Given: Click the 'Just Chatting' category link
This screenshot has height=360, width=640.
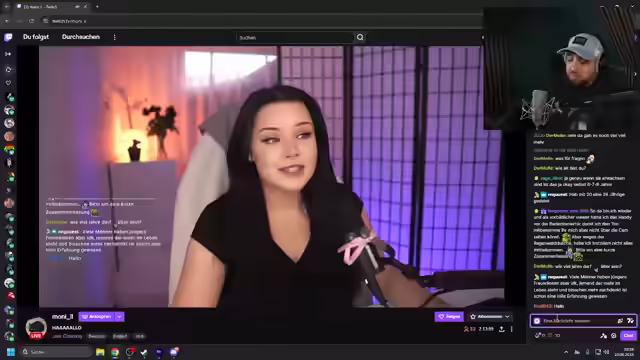Looking at the screenshot, I should pos(67,336).
